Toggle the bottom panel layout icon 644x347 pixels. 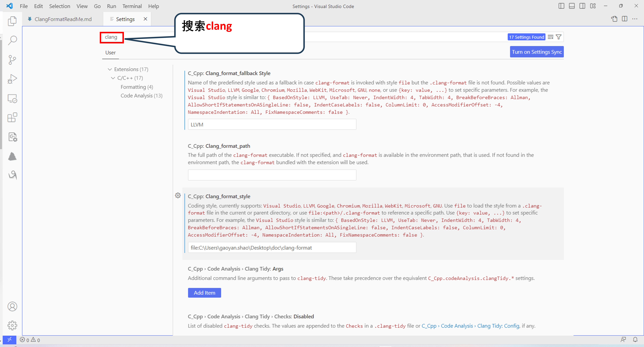pos(572,6)
